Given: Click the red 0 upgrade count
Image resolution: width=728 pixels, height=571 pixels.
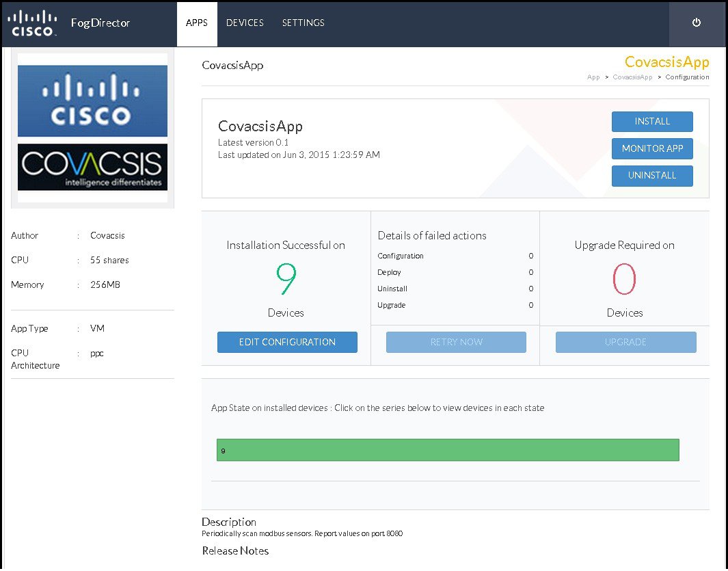Looking at the screenshot, I should 624,279.
